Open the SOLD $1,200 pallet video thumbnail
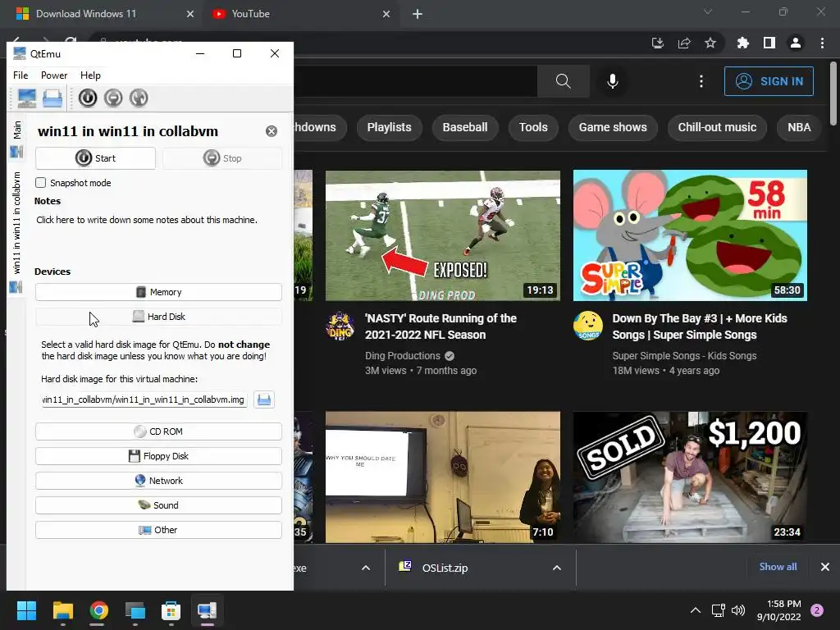The image size is (840, 630). [x=690, y=477]
